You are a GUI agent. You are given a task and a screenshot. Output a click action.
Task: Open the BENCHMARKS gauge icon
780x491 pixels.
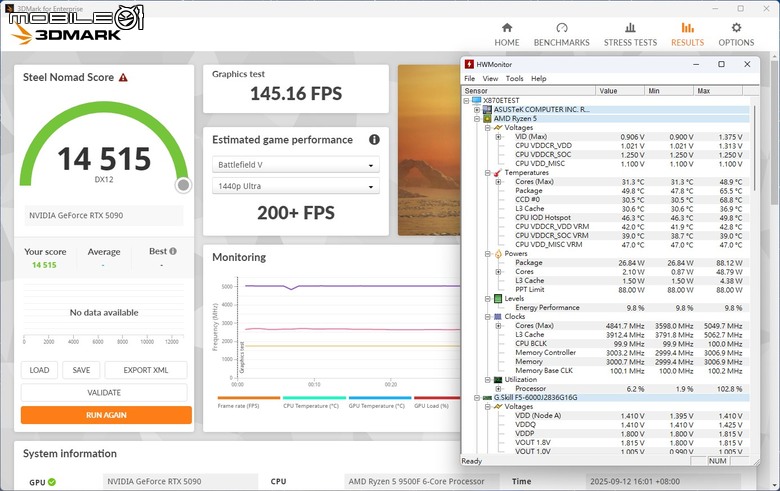point(562,28)
